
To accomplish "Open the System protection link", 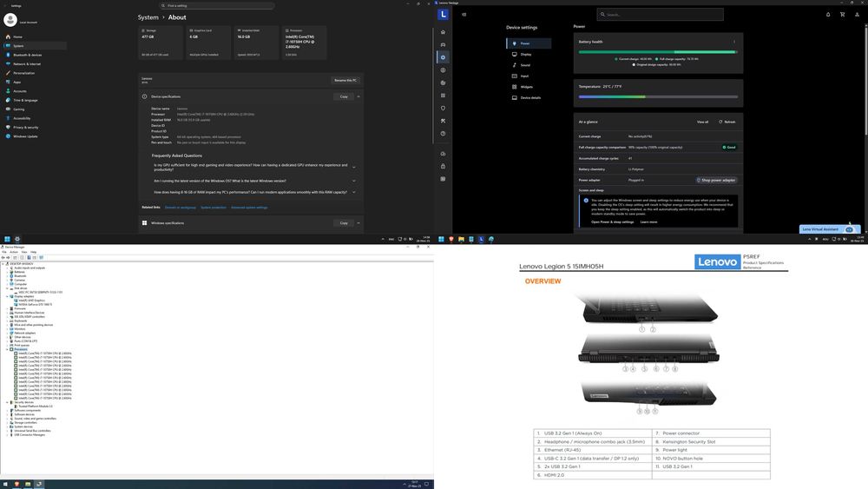I will [x=214, y=207].
